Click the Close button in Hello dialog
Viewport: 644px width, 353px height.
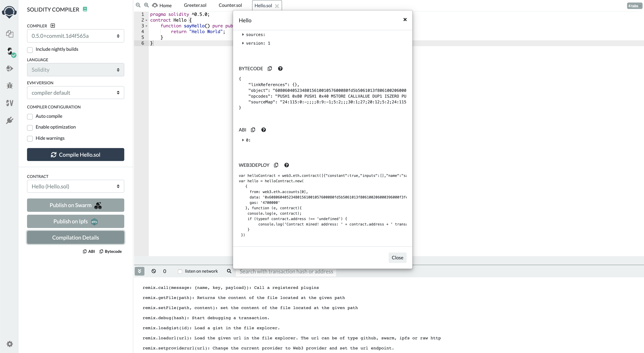click(x=397, y=258)
